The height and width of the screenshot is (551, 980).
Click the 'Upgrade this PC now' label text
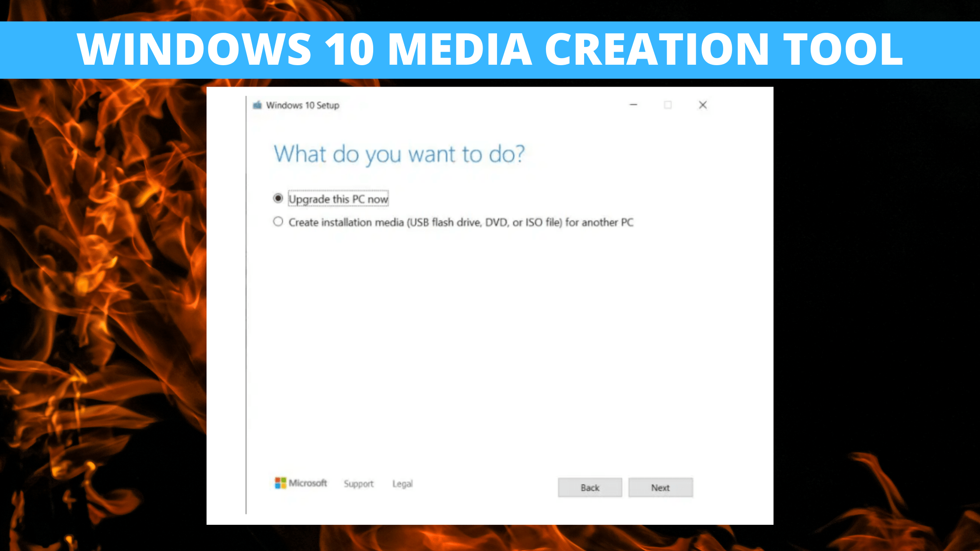[x=338, y=199]
